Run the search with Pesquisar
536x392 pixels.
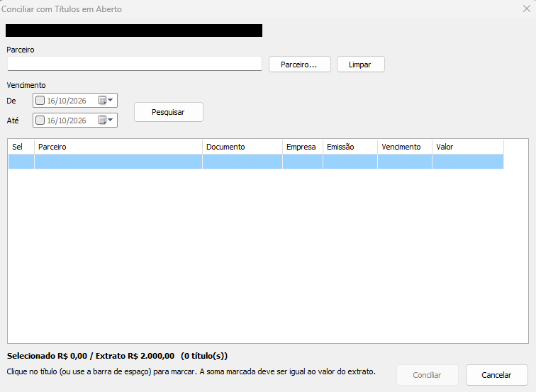[169, 112]
